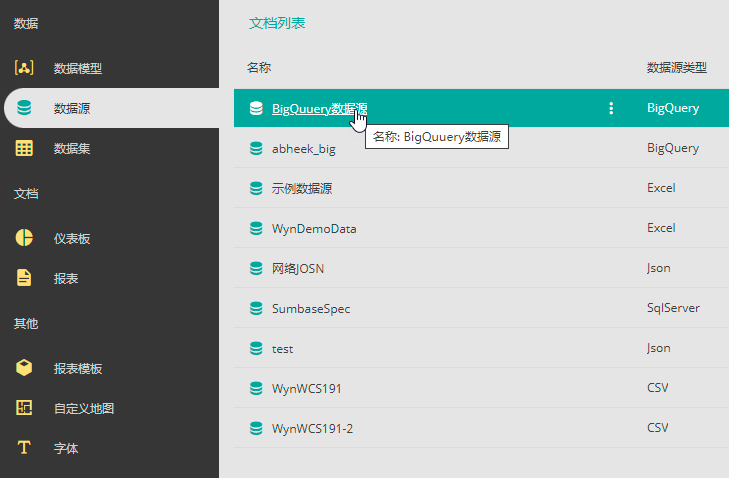The height and width of the screenshot is (478, 729).
Task: Select the WynWCS191-2 data source
Action: point(312,429)
